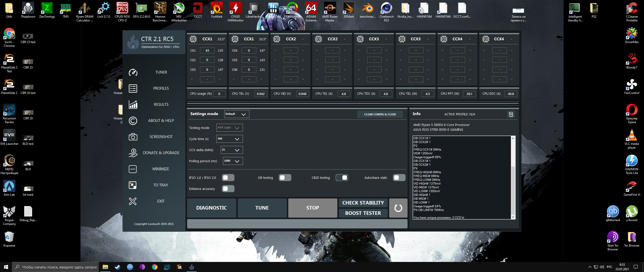Click the C01 core value field
Screen dimensions: 644x272
(x=207, y=51)
